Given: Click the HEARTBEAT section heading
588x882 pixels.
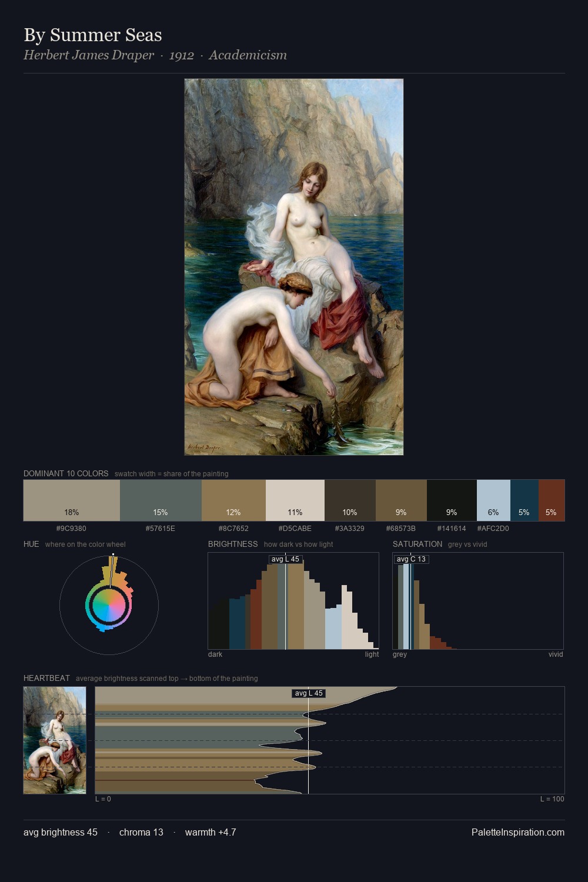Looking at the screenshot, I should [x=46, y=678].
